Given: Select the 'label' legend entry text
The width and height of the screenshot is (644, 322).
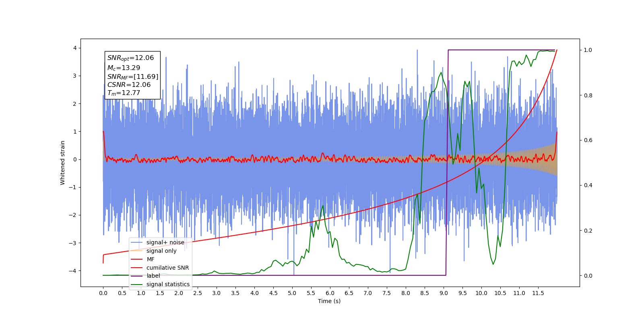Looking at the screenshot, I should 153,276.
